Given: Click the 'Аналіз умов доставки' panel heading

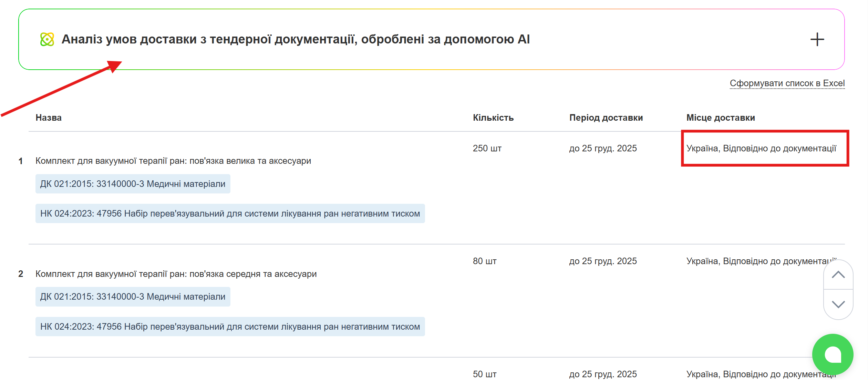Looking at the screenshot, I should tap(296, 39).
